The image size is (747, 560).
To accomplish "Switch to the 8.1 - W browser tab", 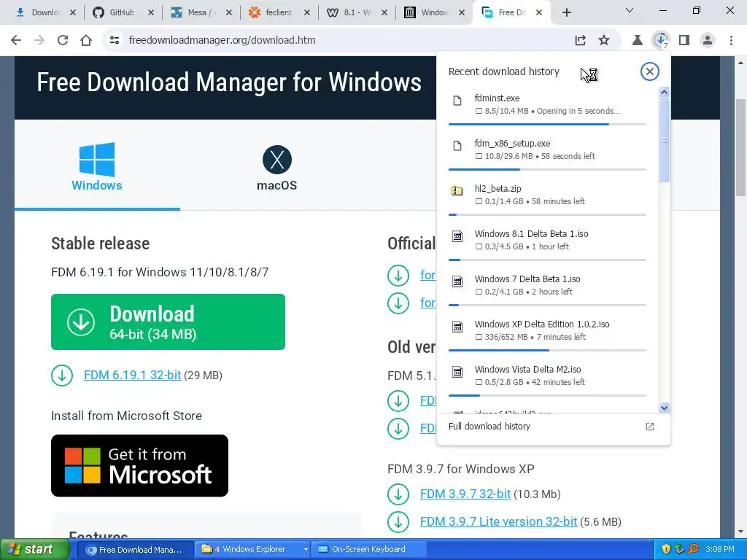I will point(356,12).
